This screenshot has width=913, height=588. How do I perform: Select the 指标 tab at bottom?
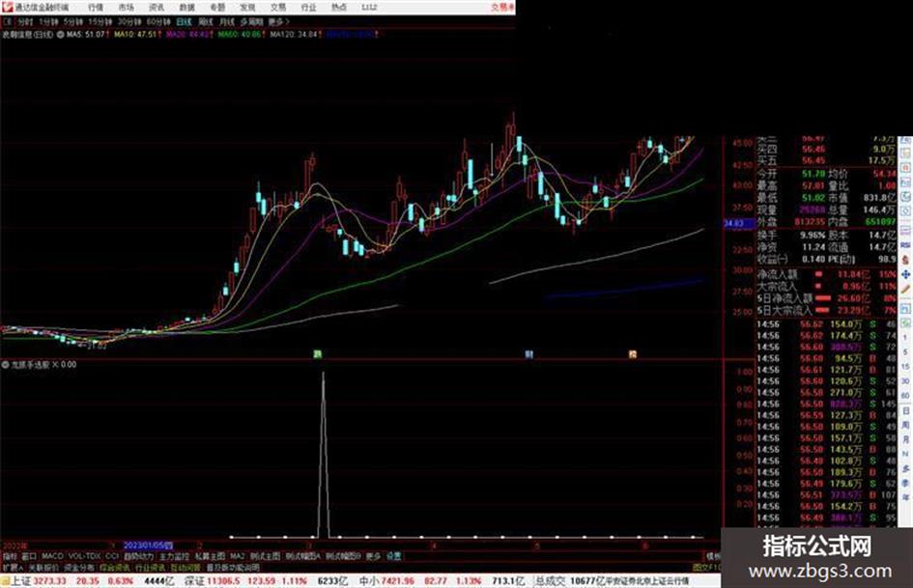click(10, 556)
